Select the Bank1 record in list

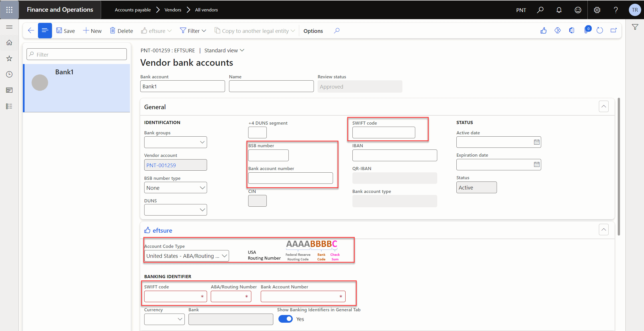(77, 88)
